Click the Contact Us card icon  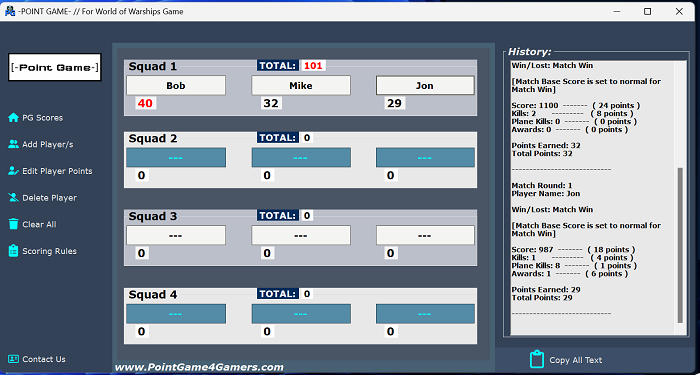(13, 359)
